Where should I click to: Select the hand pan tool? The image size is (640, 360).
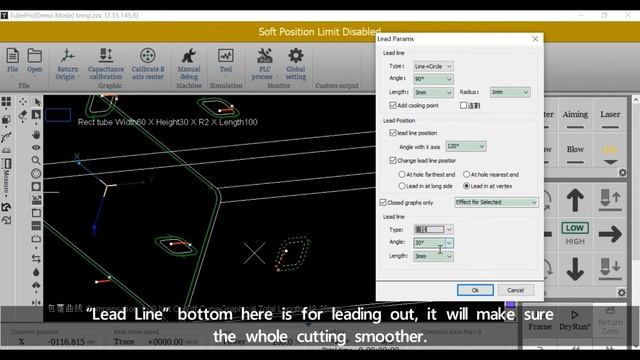point(36,134)
